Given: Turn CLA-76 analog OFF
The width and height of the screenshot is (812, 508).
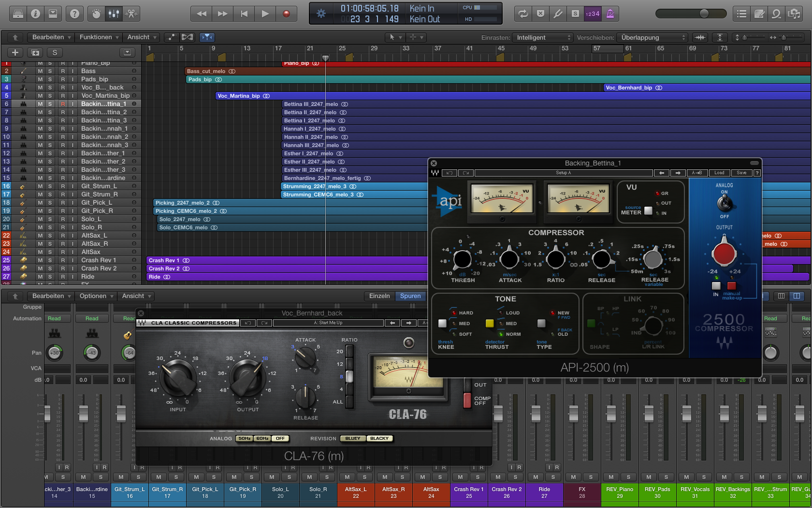Looking at the screenshot, I should pos(280,438).
